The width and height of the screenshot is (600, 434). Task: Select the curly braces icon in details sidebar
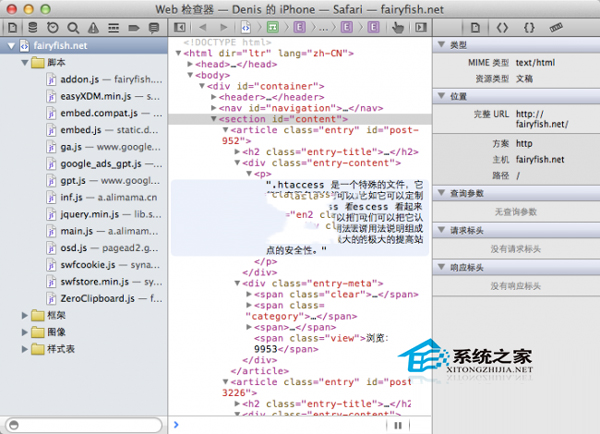(x=527, y=26)
